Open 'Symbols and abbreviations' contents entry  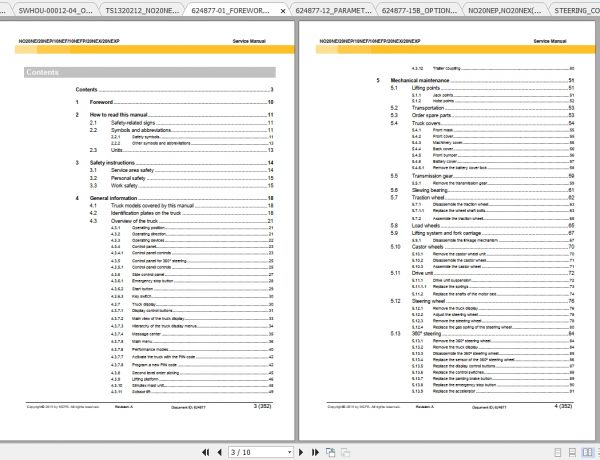click(182, 130)
